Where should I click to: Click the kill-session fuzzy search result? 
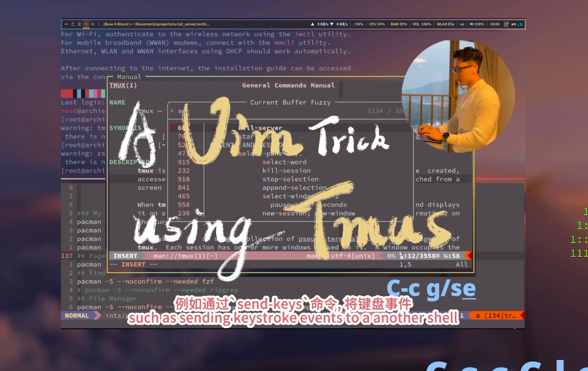[285, 170]
